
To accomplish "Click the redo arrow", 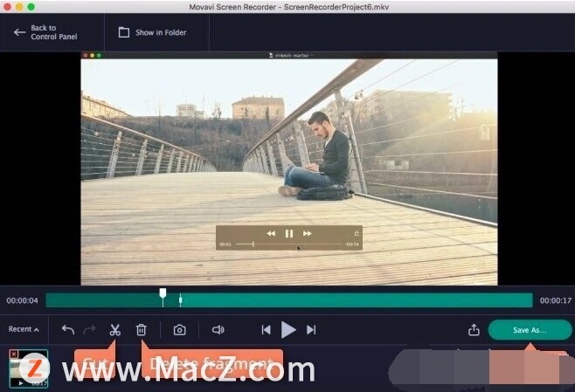I will [89, 330].
